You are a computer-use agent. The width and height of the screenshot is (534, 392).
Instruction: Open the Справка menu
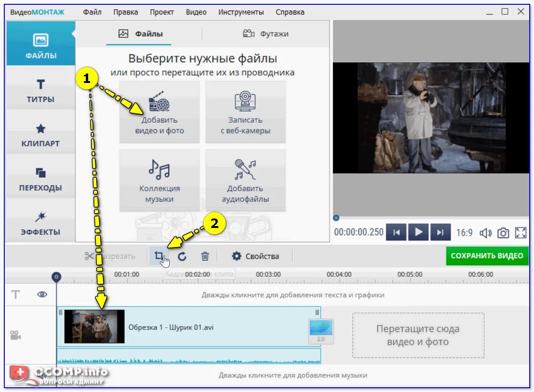coord(290,12)
